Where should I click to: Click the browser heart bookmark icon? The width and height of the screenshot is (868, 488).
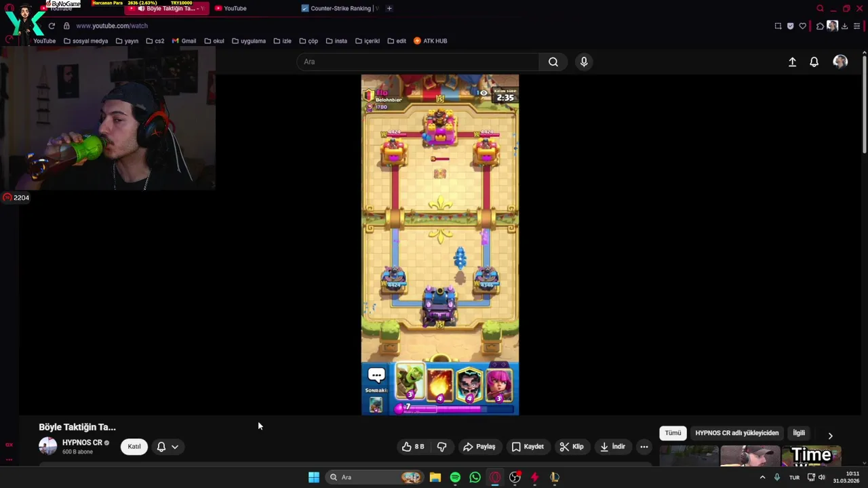[x=803, y=26]
